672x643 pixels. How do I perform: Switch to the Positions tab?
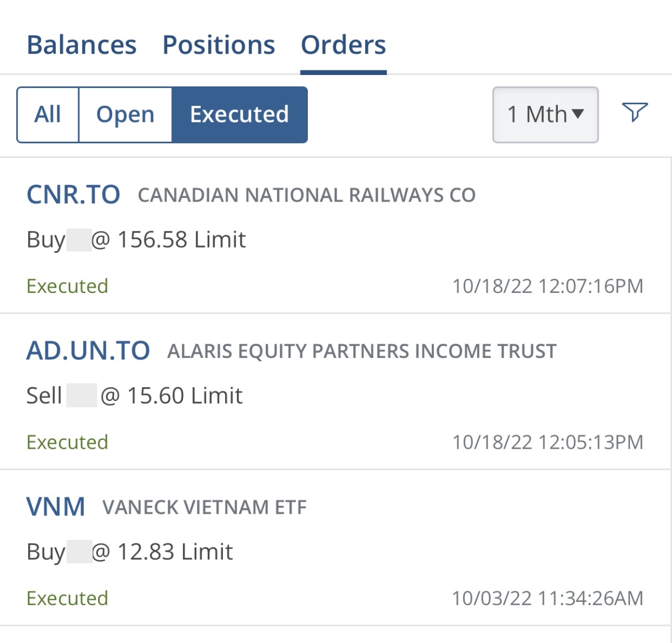(219, 45)
